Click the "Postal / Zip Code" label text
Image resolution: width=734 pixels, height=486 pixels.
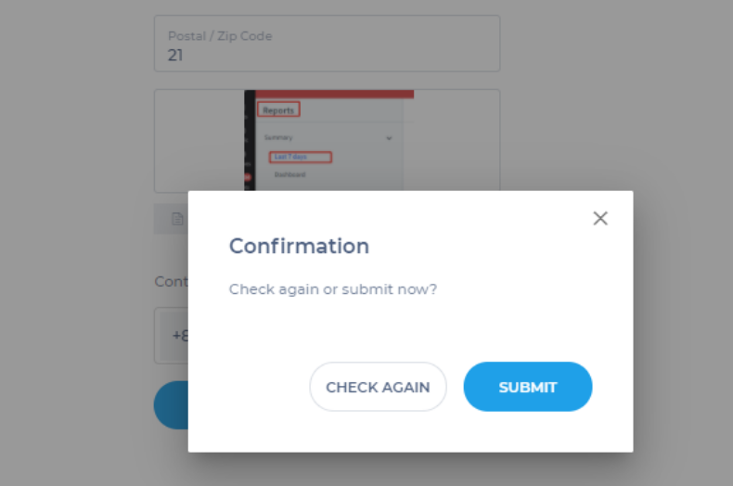(220, 36)
